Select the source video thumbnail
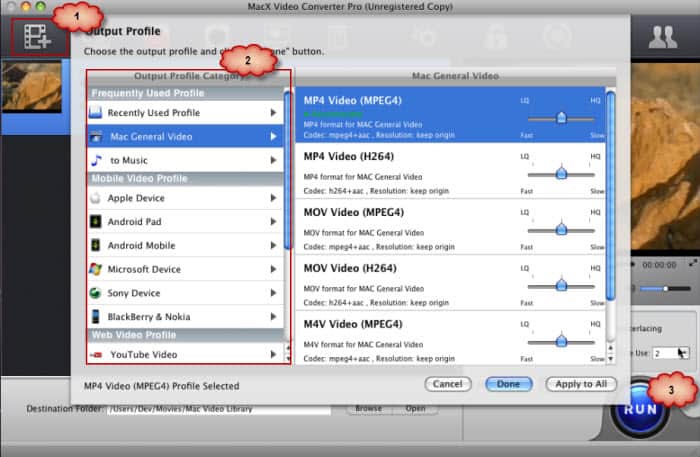Screen dimensions: 700x457 pos(31,87)
